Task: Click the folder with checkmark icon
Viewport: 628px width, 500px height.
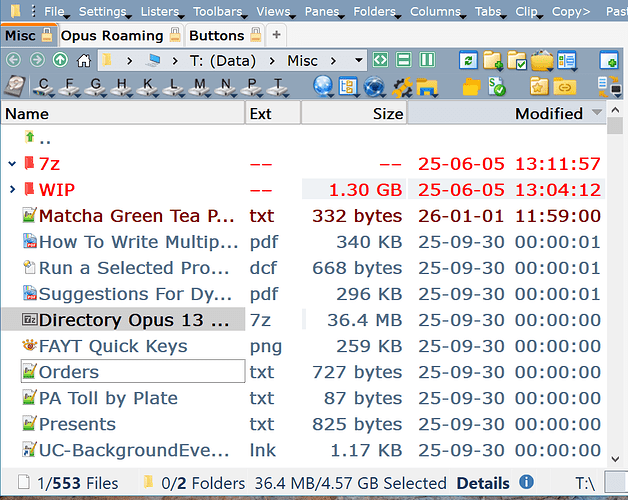Action: 517,60
